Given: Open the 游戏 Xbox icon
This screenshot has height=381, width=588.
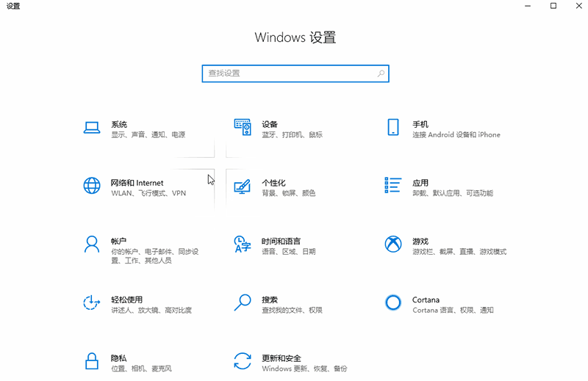Looking at the screenshot, I should tap(393, 244).
